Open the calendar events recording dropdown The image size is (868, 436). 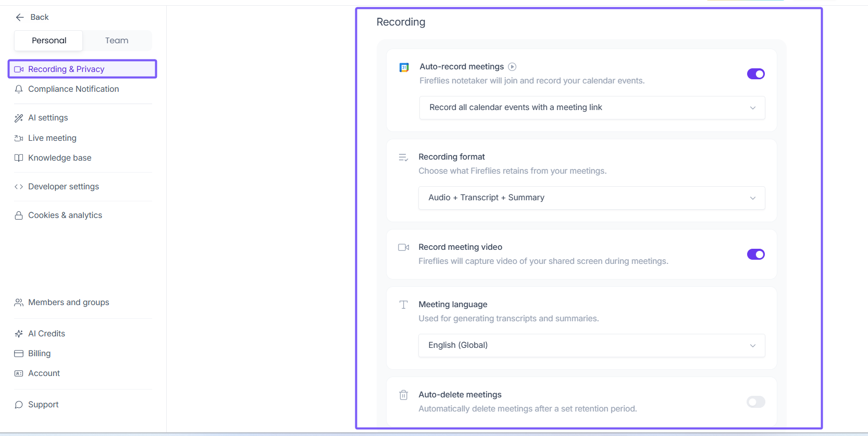point(592,107)
